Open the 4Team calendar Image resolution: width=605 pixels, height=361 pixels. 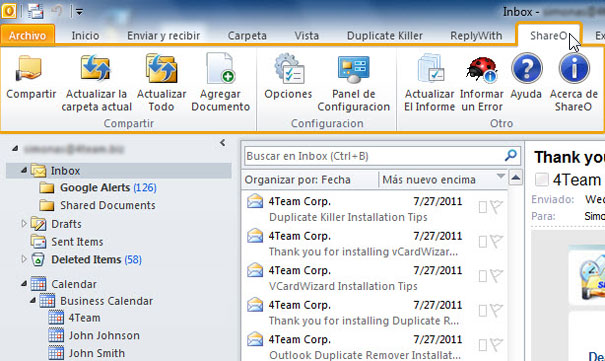point(84,318)
